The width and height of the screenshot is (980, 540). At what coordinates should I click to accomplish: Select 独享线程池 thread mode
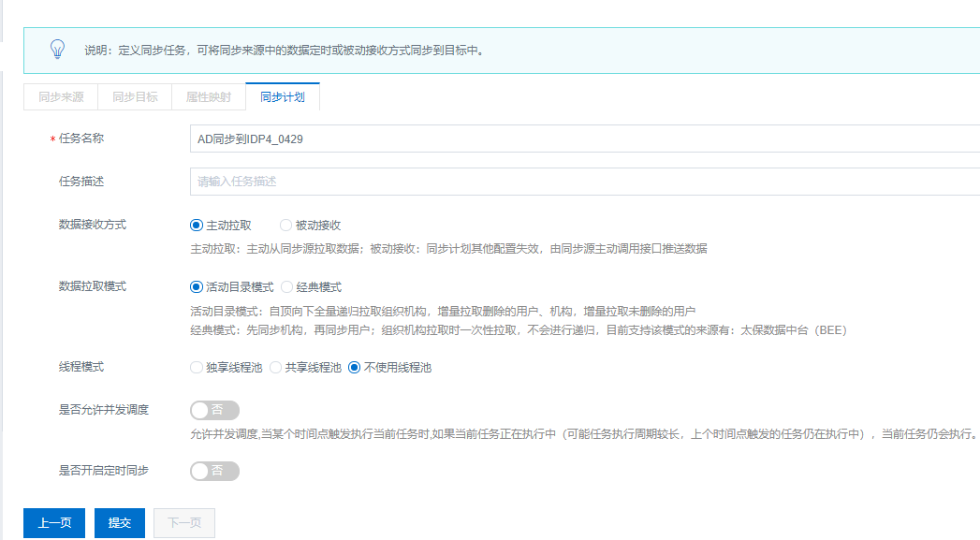[x=197, y=368]
